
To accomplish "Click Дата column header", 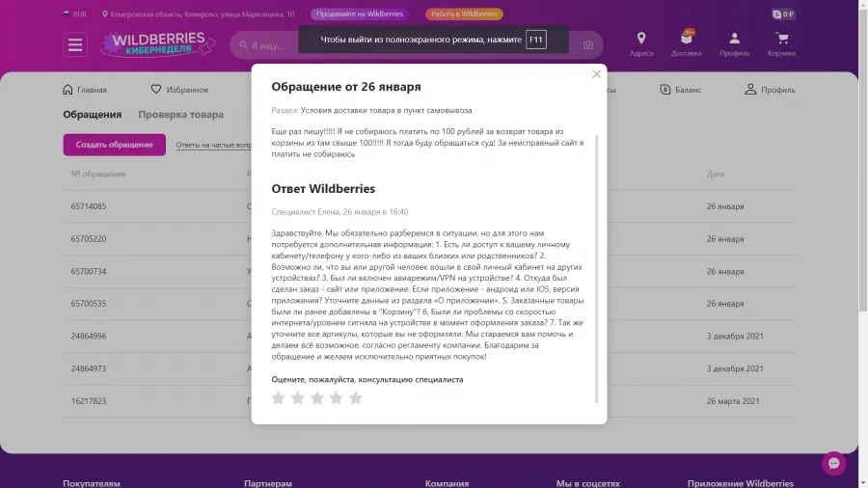I will click(x=716, y=174).
